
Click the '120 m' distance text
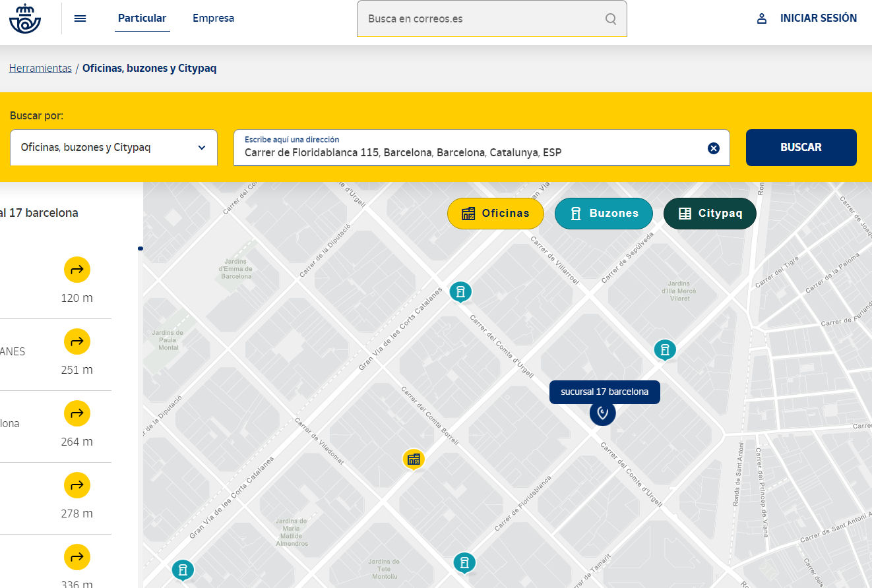(77, 298)
